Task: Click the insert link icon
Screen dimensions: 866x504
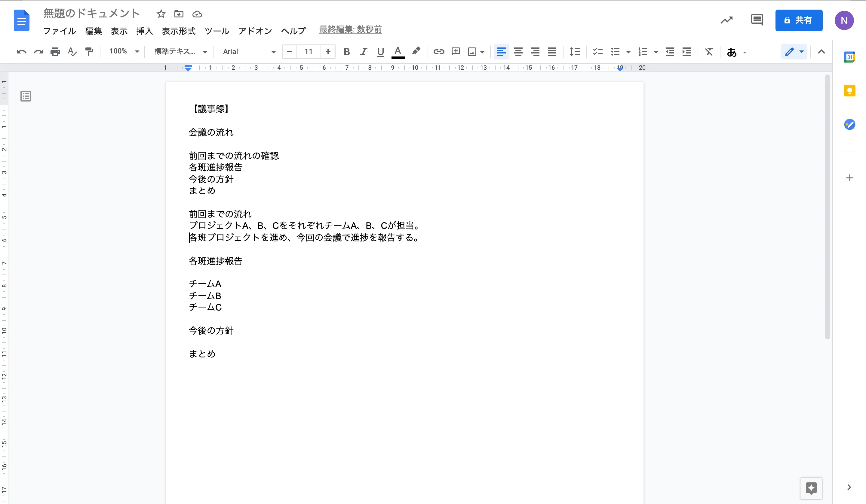Action: point(438,52)
